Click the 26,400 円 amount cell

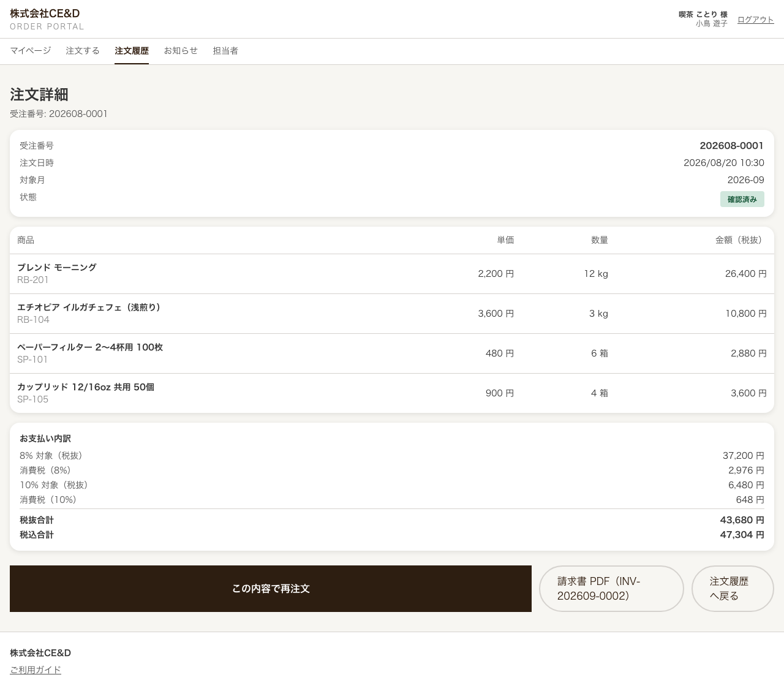tap(746, 274)
